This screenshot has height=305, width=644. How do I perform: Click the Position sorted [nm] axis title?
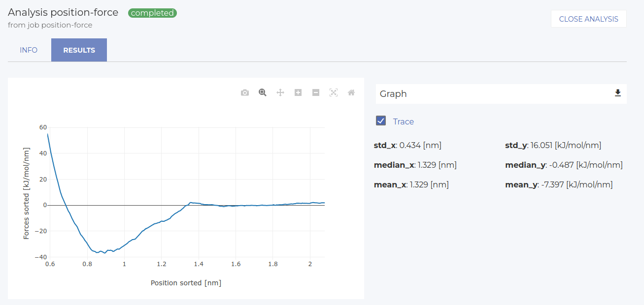(x=186, y=283)
